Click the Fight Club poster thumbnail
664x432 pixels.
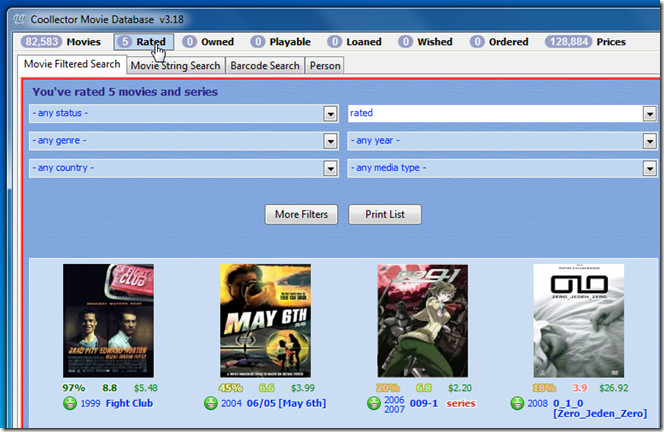[x=108, y=321]
